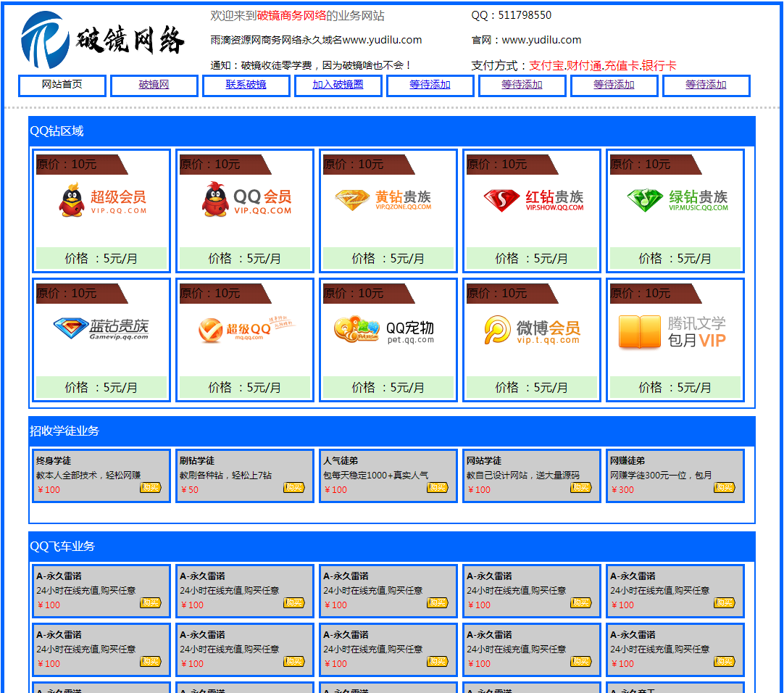784x693 pixels.
Task: Select the 红钻贵族 diamond logo
Action: (533, 199)
